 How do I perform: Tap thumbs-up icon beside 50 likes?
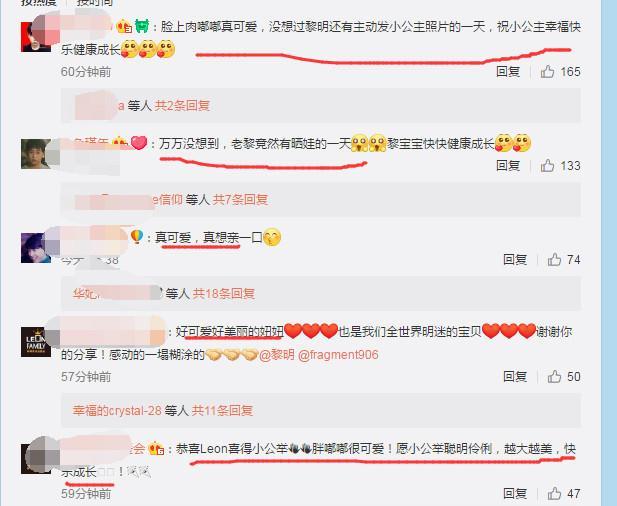pos(554,377)
